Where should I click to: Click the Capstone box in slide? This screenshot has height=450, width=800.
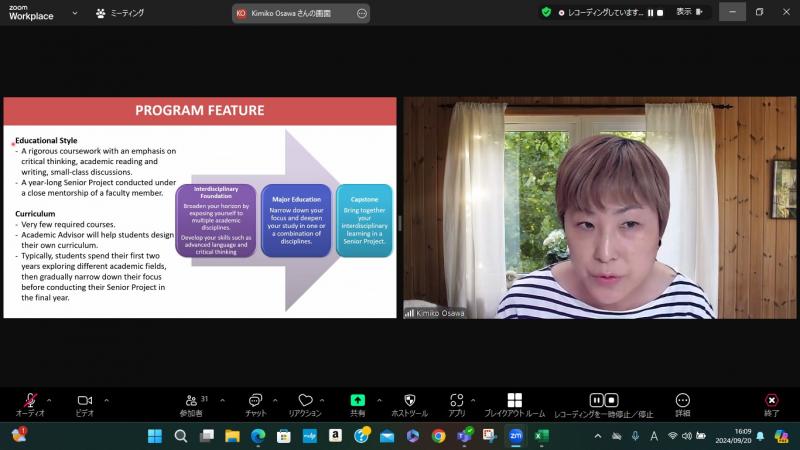[x=364, y=220]
